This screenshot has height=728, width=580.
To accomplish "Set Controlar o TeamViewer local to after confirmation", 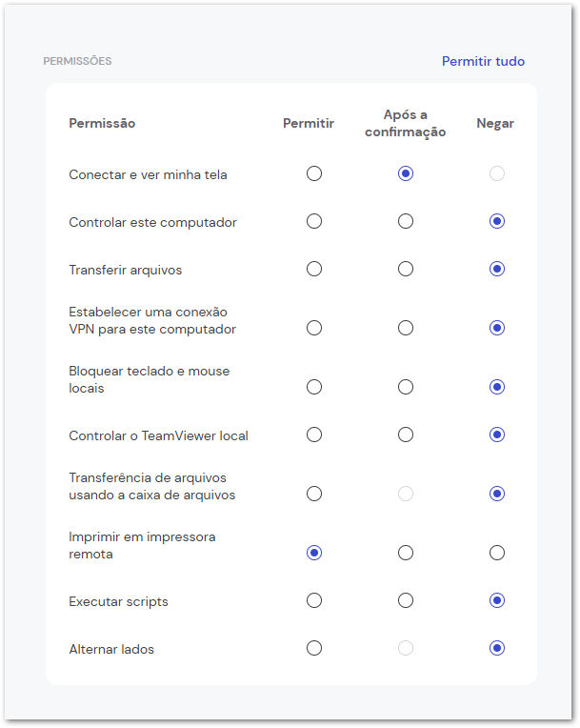I will [406, 435].
